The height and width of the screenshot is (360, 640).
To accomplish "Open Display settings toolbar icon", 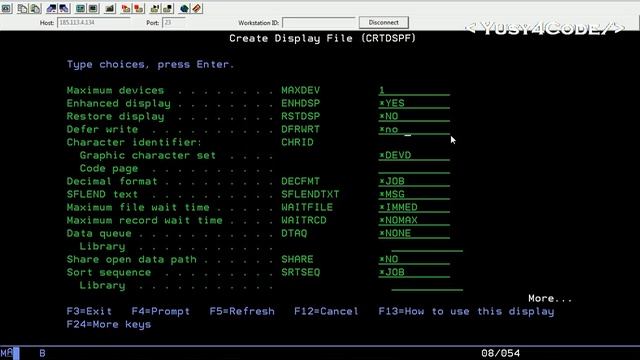I will 80,8.
